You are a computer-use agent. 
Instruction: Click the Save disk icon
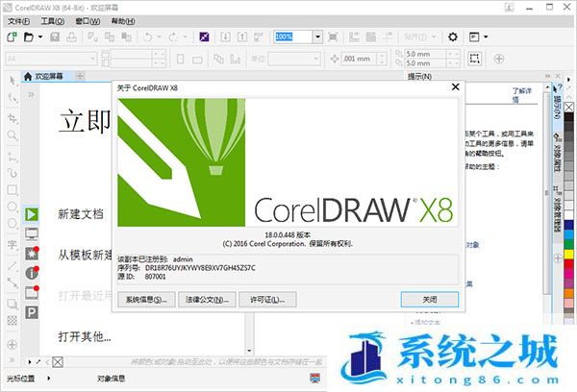point(55,37)
